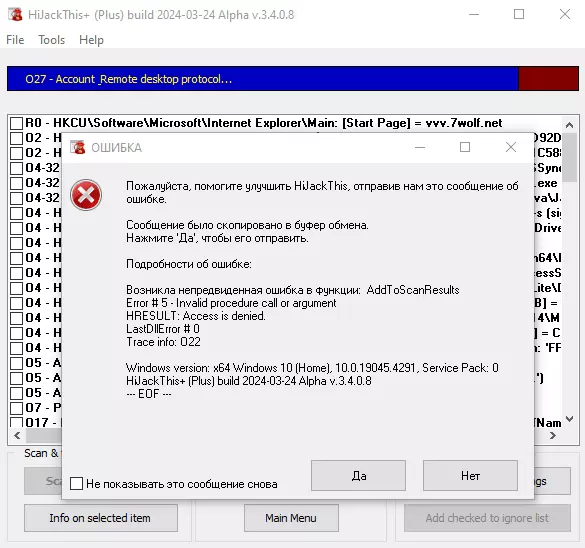Click the horizontal scroll right arrow

(x=553, y=435)
